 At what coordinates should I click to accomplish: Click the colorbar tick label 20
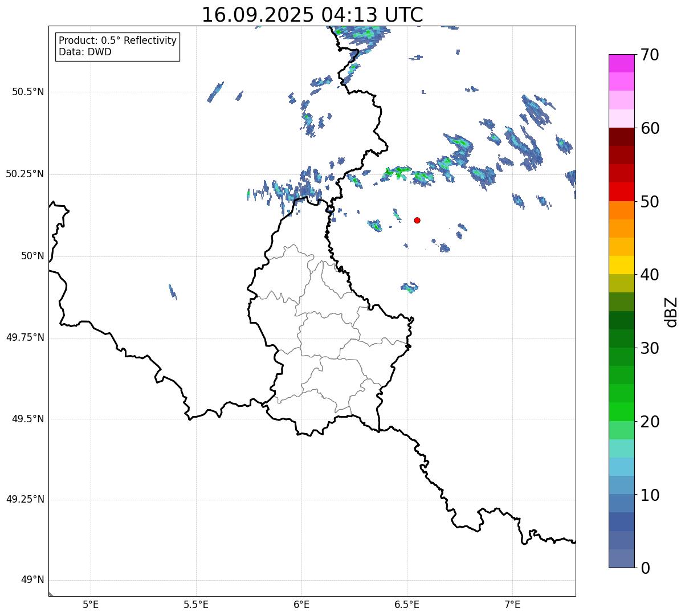point(650,422)
